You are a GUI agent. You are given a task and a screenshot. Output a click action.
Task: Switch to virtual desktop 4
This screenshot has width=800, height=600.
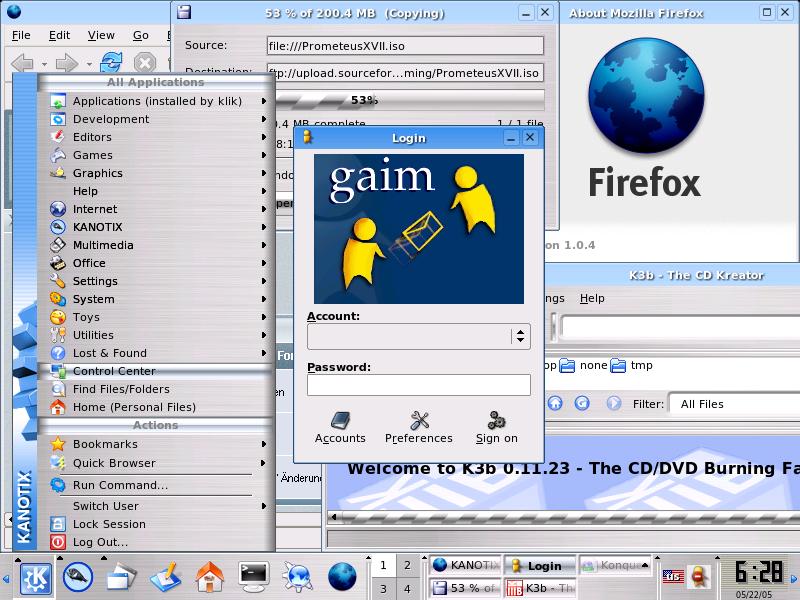(407, 589)
